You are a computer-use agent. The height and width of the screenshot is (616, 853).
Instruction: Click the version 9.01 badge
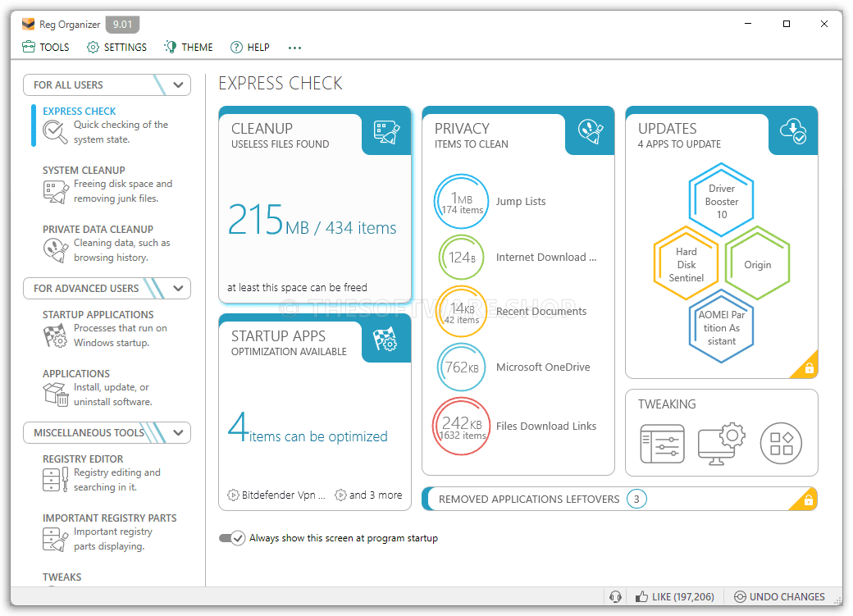122,25
